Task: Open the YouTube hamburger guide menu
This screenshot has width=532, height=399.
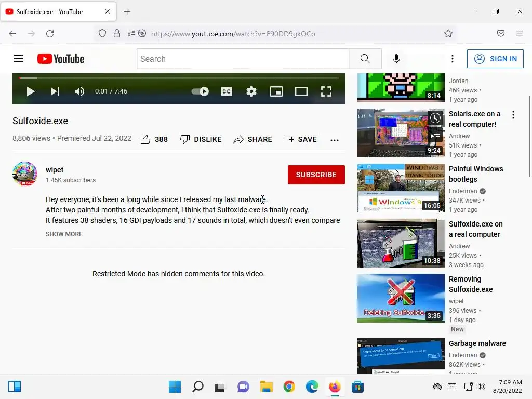Action: [x=19, y=59]
